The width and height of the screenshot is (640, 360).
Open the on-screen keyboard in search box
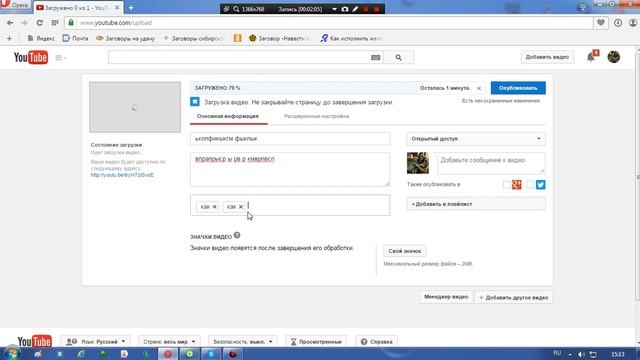[376, 58]
